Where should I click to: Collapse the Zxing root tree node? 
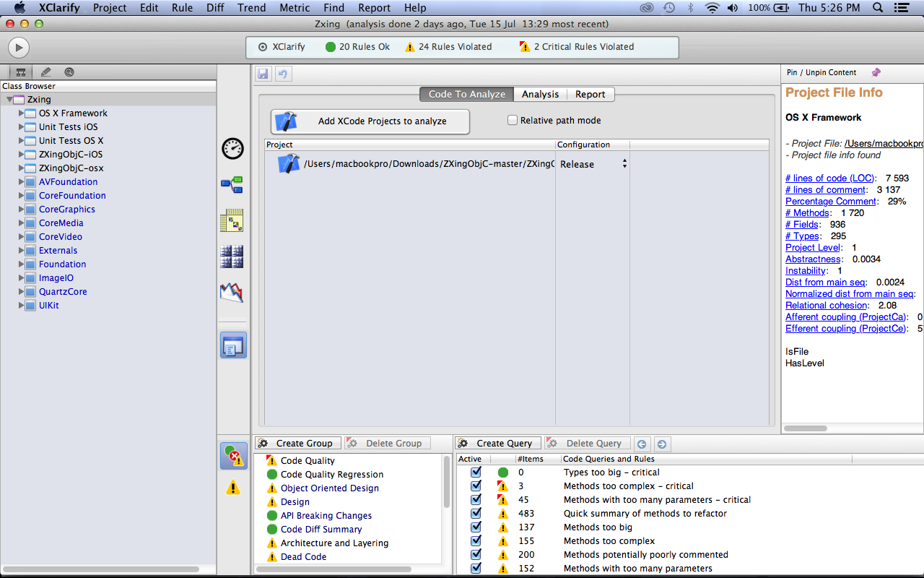click(x=9, y=100)
